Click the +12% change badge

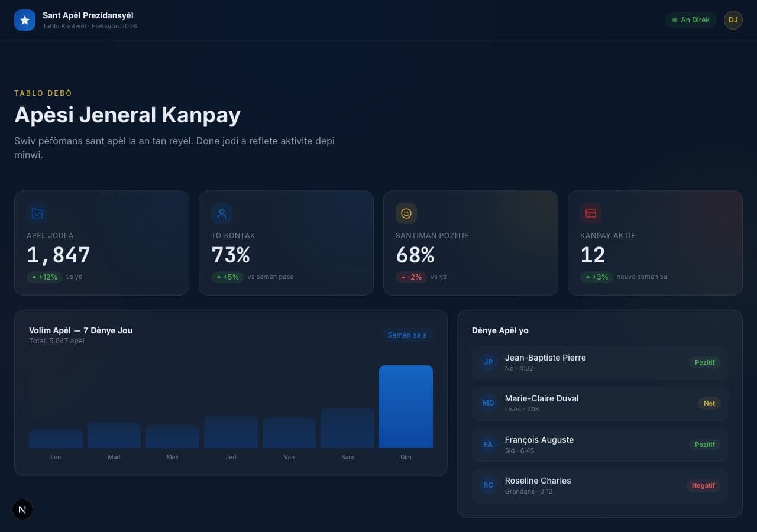pos(44,277)
